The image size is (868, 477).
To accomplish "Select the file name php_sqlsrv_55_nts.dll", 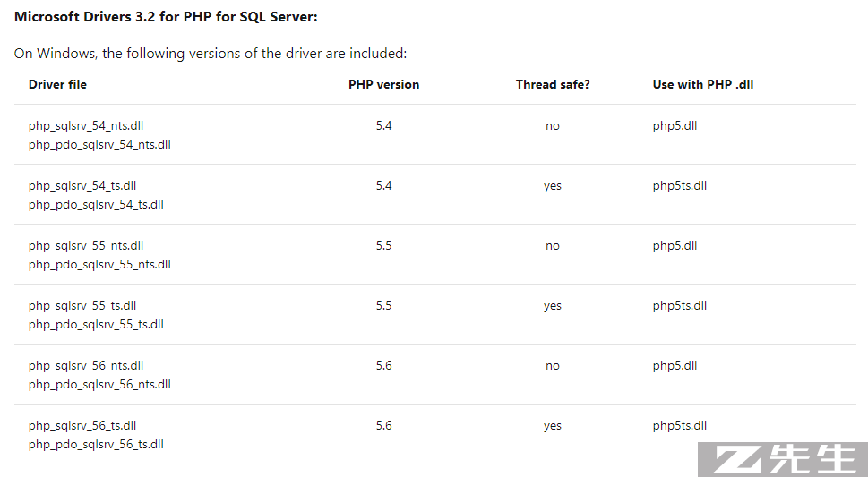I will pos(86,246).
